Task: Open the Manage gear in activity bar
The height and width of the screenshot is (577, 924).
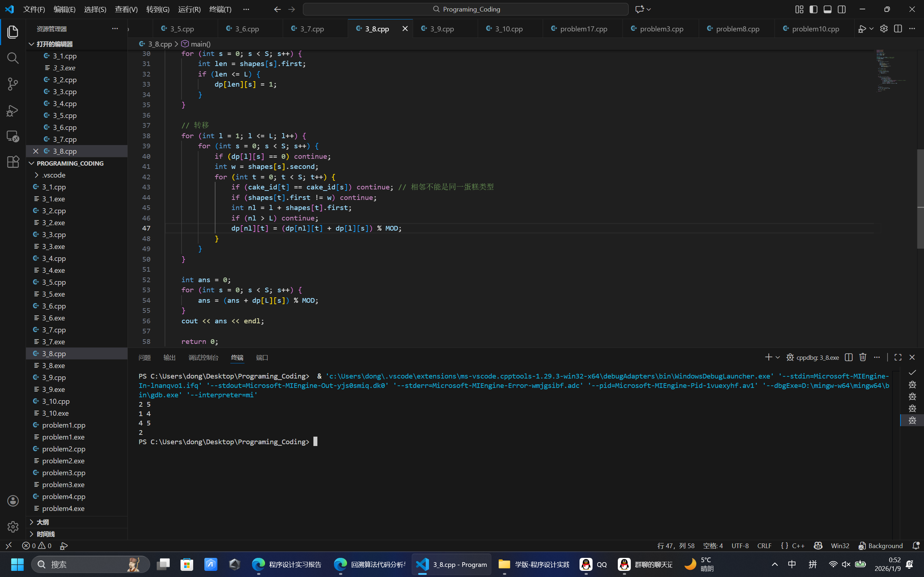Action: 13,526
